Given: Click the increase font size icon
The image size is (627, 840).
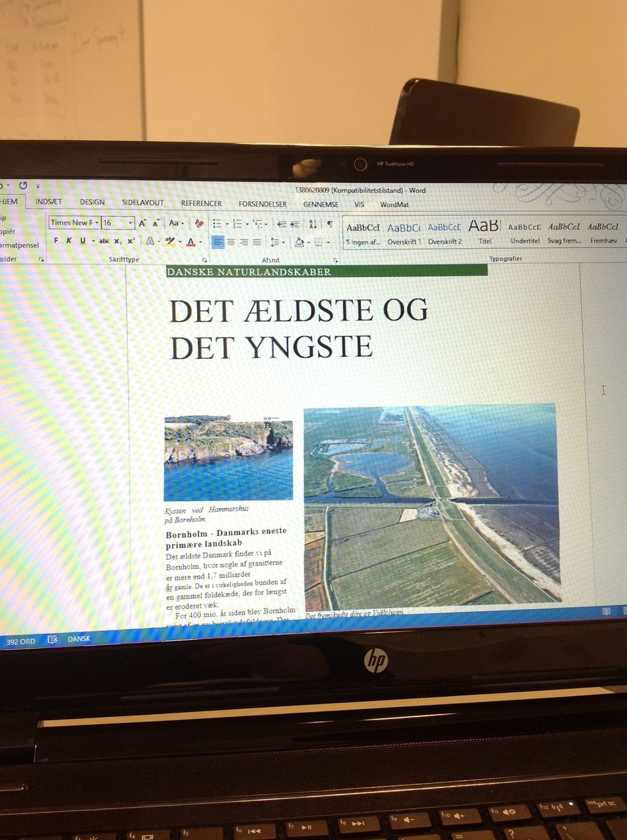Looking at the screenshot, I should click(x=142, y=223).
